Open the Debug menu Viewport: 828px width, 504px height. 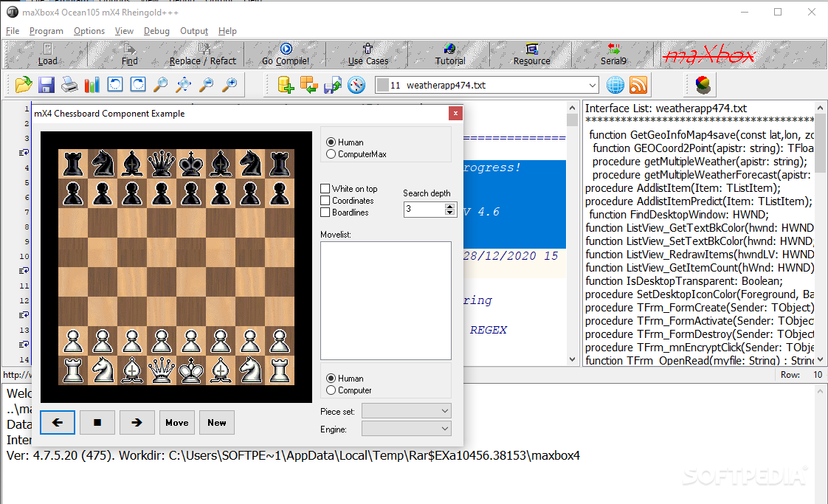[x=157, y=31]
